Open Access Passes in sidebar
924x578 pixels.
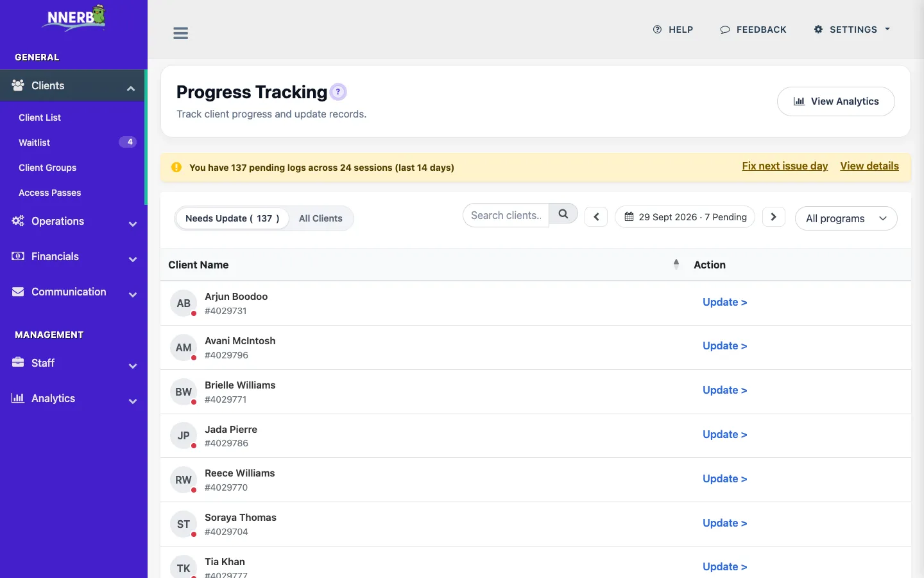[x=50, y=193]
